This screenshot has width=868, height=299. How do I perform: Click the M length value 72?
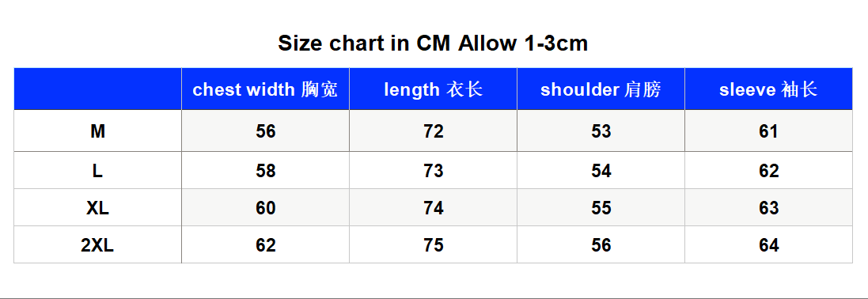pyautogui.click(x=434, y=131)
